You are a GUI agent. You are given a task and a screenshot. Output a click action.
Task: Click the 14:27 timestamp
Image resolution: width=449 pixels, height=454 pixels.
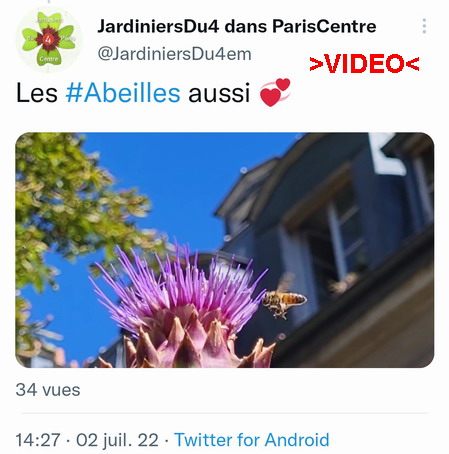pyautogui.click(x=38, y=440)
